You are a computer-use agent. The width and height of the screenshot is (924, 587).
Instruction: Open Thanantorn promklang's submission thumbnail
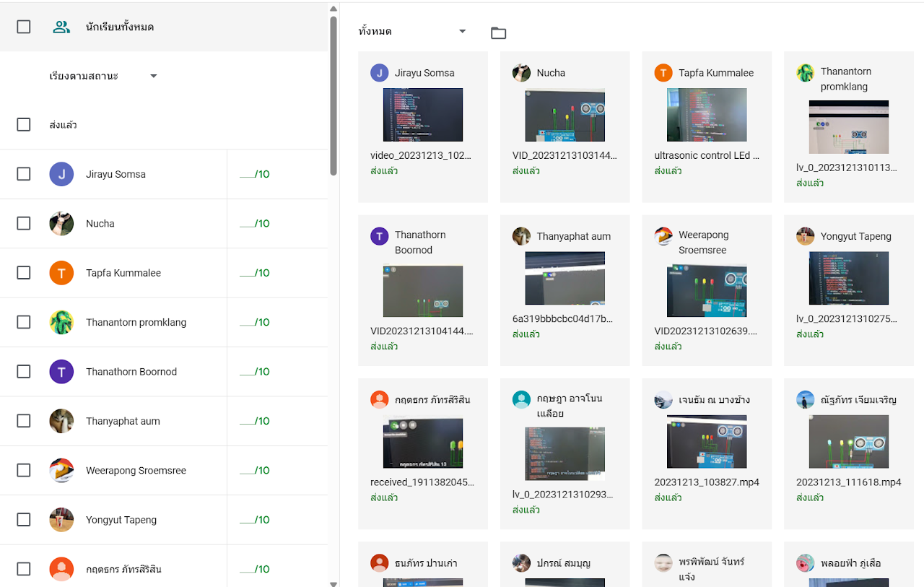coord(849,127)
